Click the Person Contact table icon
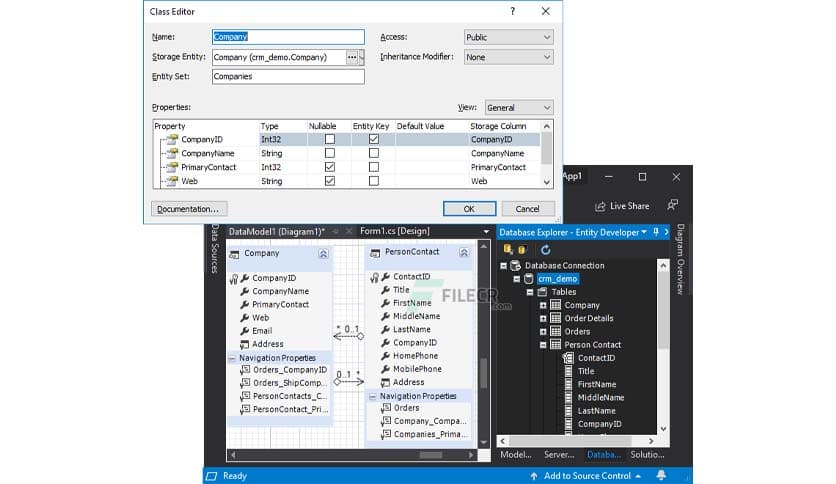This screenshot has height=484, width=836. (556, 344)
